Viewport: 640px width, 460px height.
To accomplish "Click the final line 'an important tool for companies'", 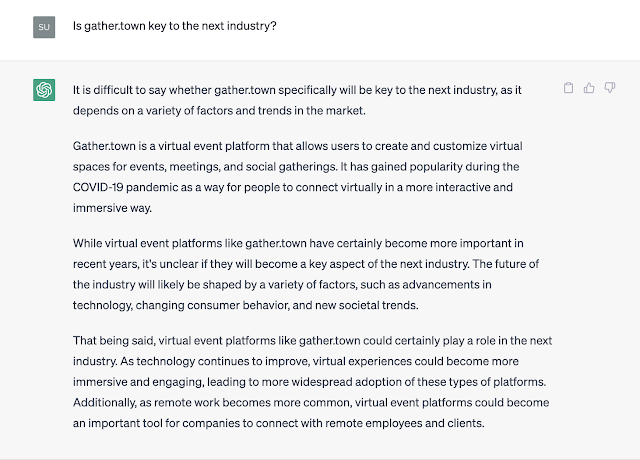I will tap(278, 423).
